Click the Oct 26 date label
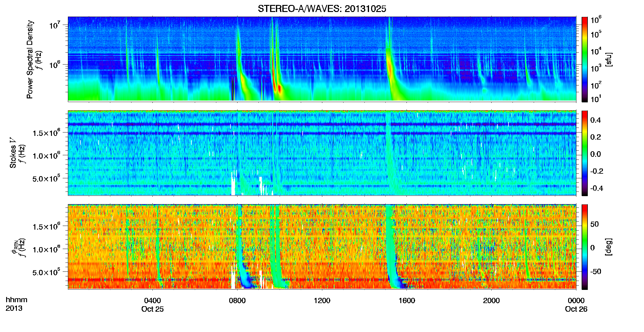 tap(576, 309)
